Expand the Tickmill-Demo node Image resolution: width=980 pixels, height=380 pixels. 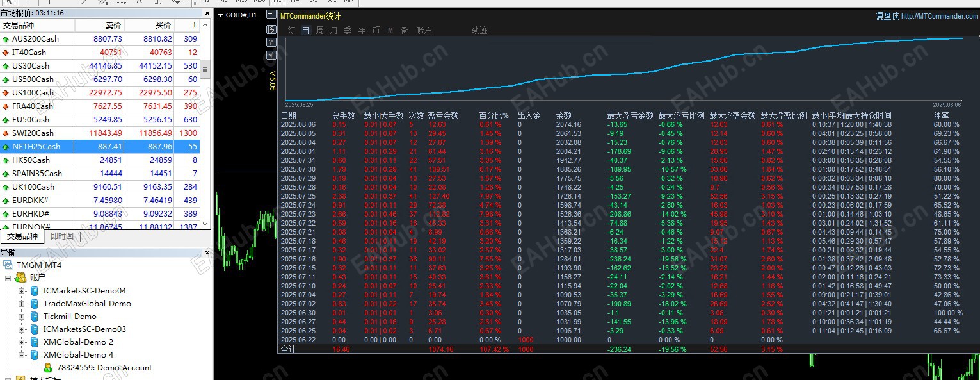tap(22, 317)
